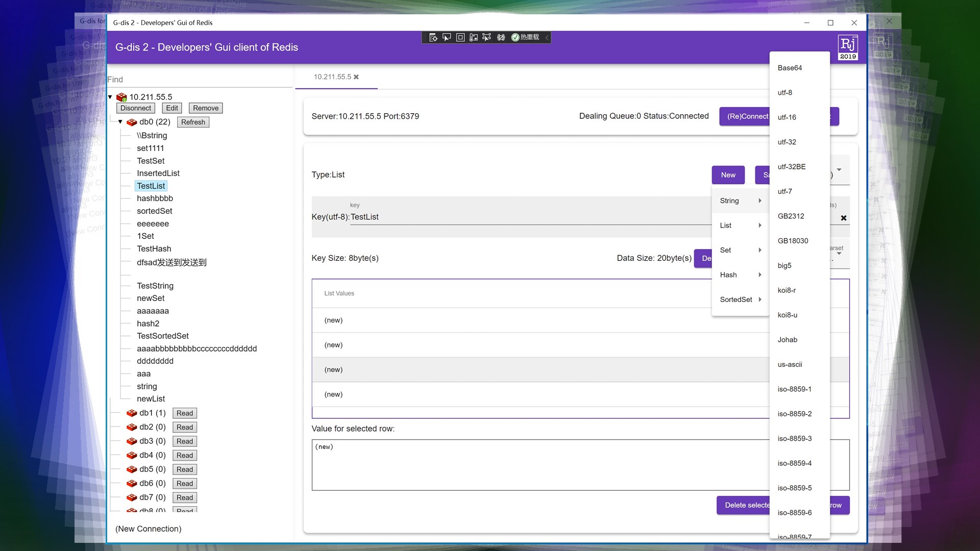Collapse the debug toolbar chevron
The image size is (980, 551).
tap(547, 37)
